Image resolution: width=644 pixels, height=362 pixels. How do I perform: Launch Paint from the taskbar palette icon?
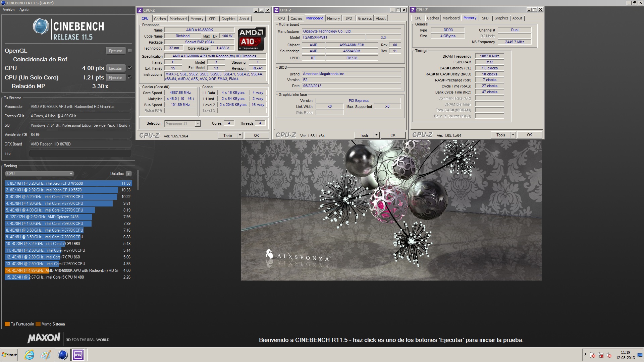[46, 355]
